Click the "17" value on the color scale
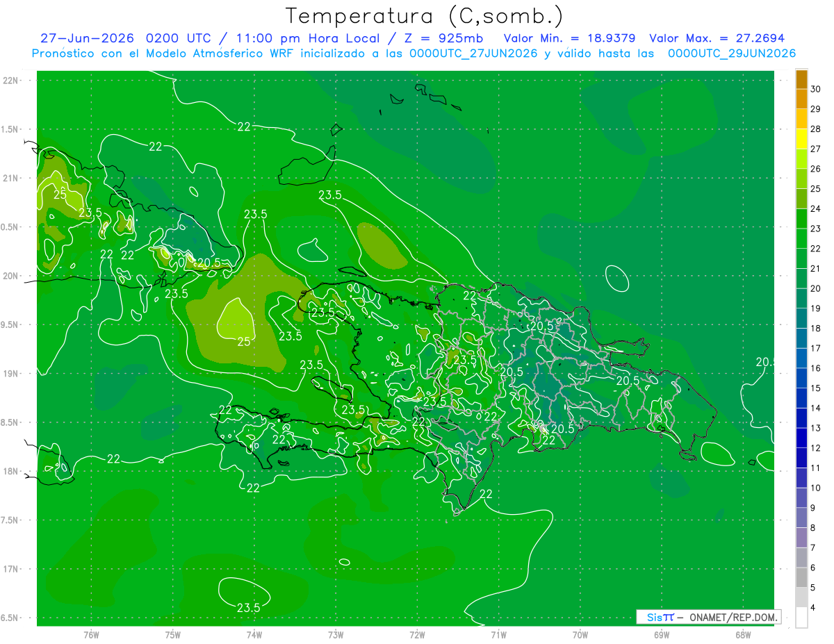The height and width of the screenshot is (644, 834). (x=816, y=348)
